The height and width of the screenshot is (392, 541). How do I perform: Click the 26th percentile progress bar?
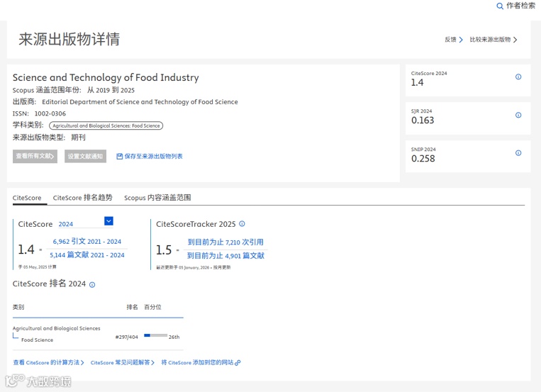coord(155,335)
